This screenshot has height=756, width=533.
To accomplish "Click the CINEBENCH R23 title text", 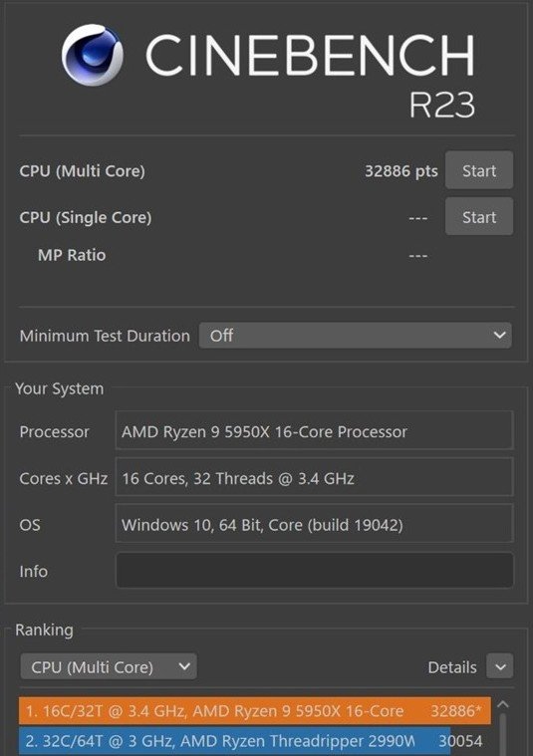I will [x=310, y=75].
